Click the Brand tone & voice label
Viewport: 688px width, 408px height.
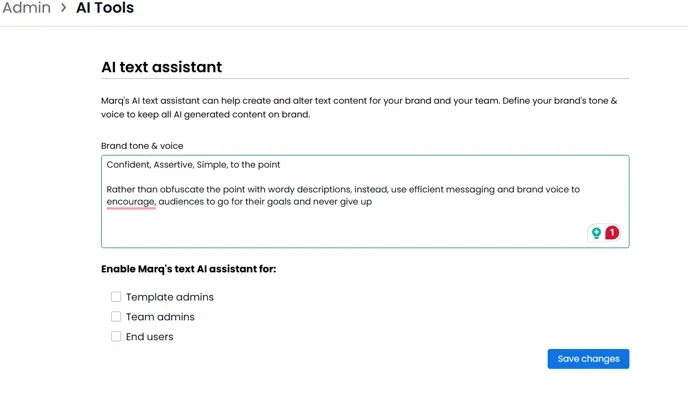(142, 146)
